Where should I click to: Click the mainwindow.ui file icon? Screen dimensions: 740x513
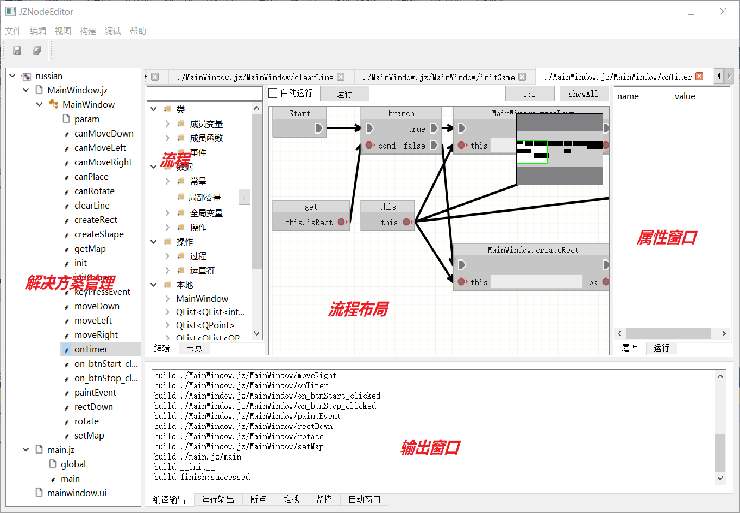(40, 492)
